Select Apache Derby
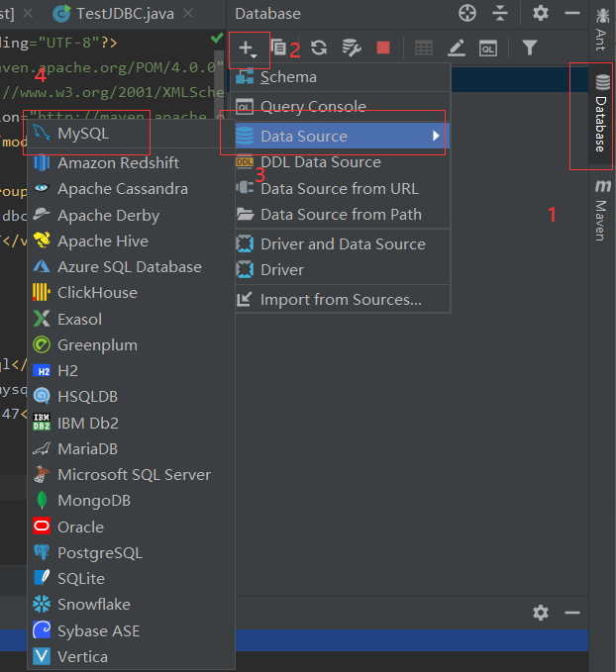Screen dimensions: 616x672 click(x=132, y=215)
